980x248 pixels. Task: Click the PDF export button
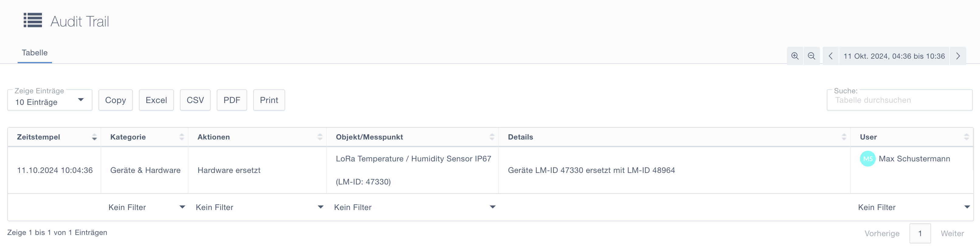231,100
